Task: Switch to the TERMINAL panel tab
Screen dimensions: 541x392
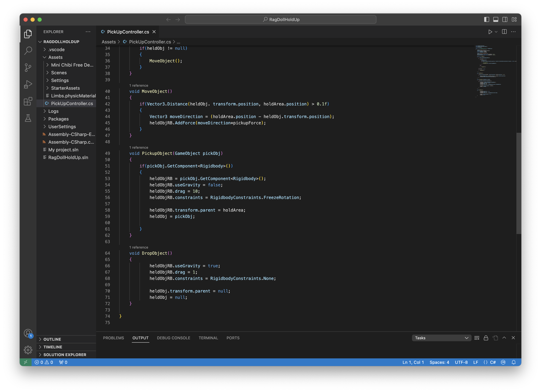Action: pyautogui.click(x=208, y=338)
